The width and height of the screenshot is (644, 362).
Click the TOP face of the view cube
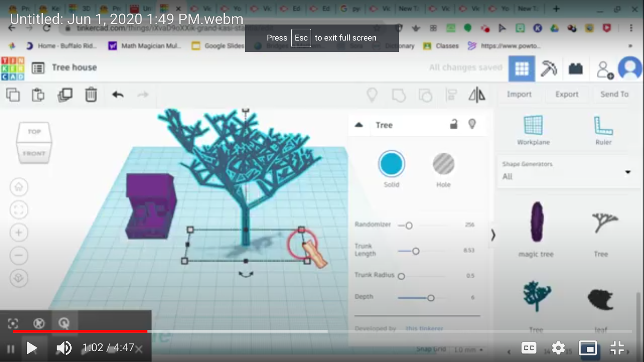click(x=34, y=132)
